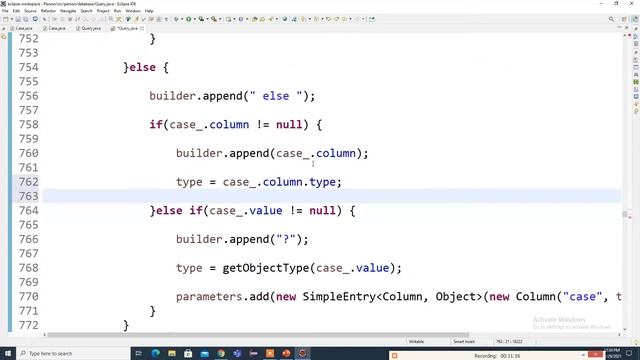
Task: Open the Window menu
Action: pos(133,11)
